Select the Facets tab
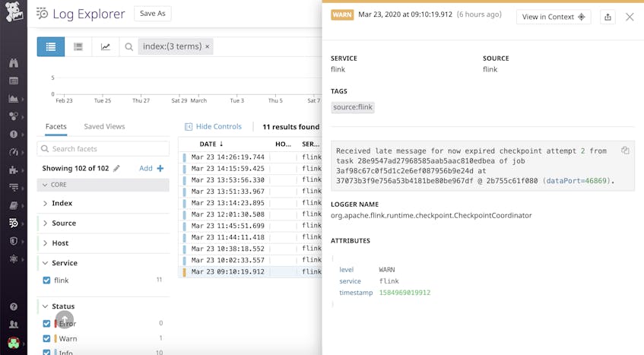Screen dimensions: 644x355 coord(56,126)
